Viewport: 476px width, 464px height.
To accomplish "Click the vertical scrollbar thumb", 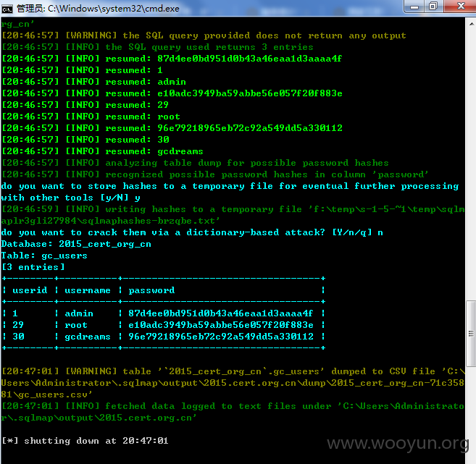I will click(471, 334).
